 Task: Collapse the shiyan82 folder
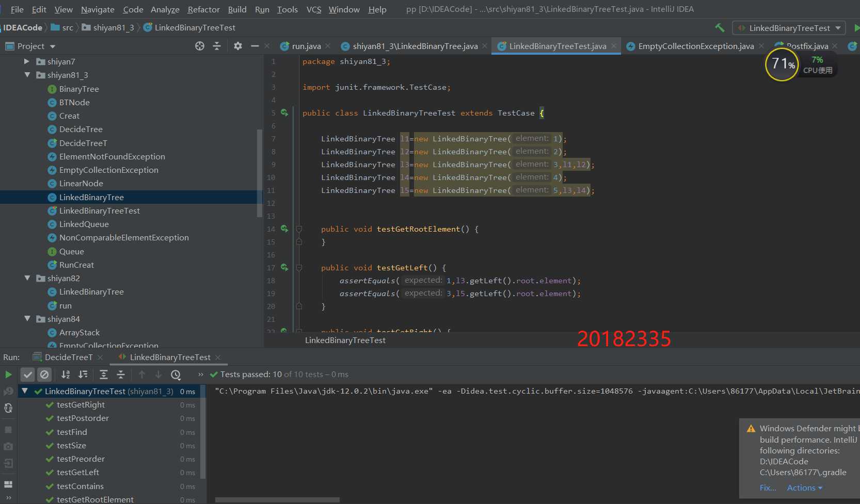click(x=27, y=278)
